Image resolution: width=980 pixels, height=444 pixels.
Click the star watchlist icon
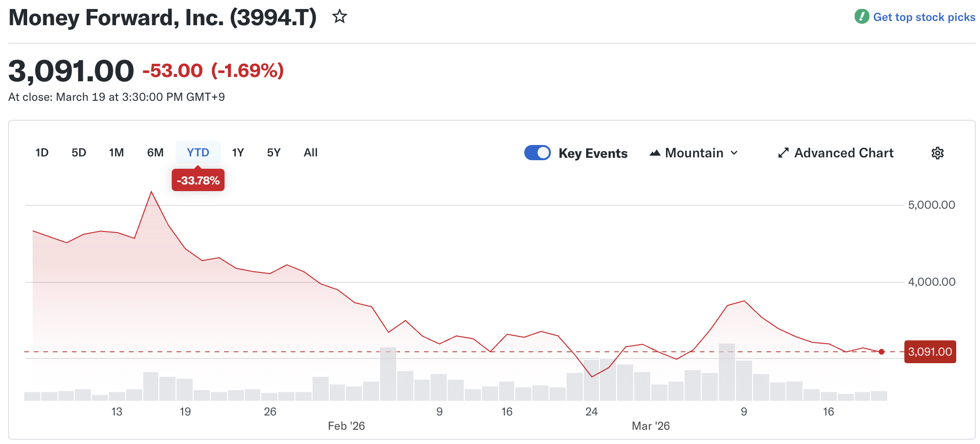click(x=339, y=17)
